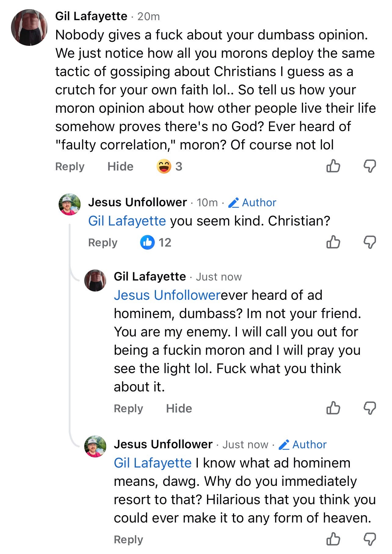
Task: Dislike Gil Lafayette's top comment with thumbs down
Action: [x=369, y=166]
